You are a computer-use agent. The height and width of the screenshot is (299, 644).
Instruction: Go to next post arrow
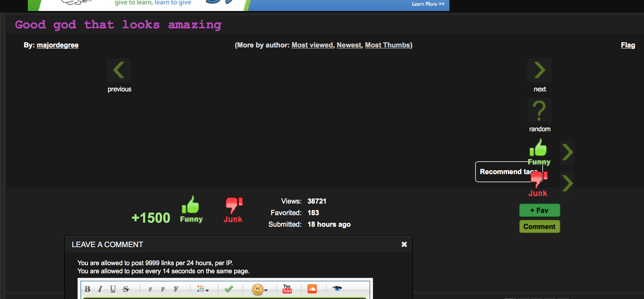coord(539,70)
